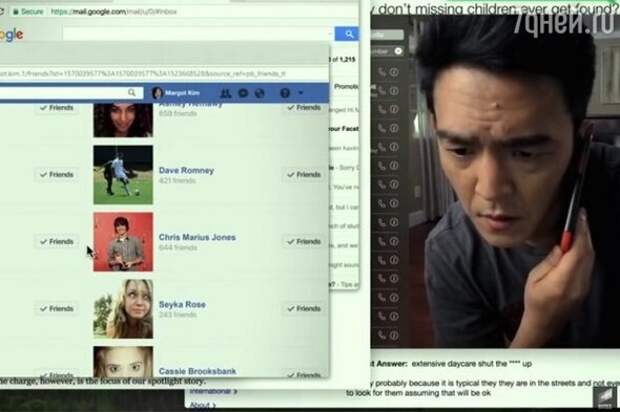This screenshot has height=412, width=620.
Task: Click the Facebook search magnifier icon
Action: click(x=131, y=93)
